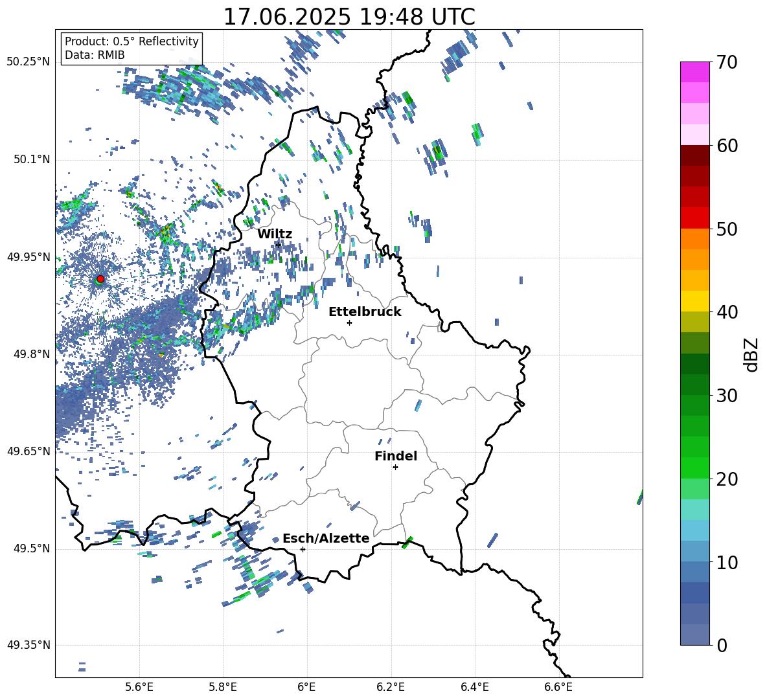This screenshot has width=767, height=700.
Task: Click the 6.6°E longitude label
Action: (558, 687)
